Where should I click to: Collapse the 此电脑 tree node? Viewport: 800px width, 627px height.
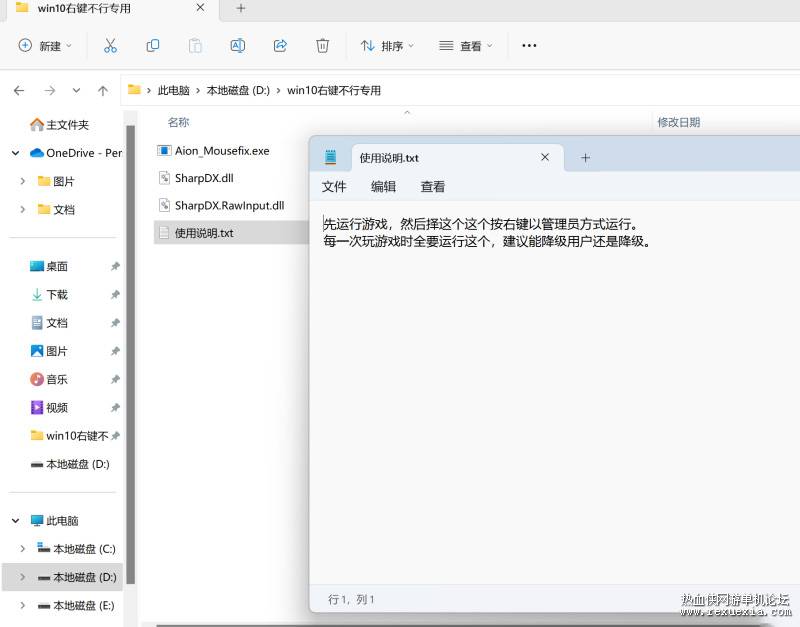coord(16,520)
